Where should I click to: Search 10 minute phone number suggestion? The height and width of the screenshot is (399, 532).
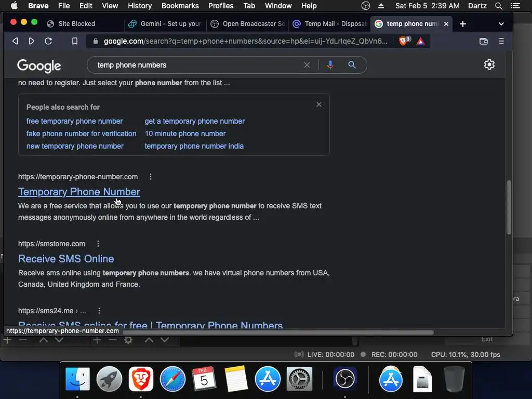click(185, 134)
